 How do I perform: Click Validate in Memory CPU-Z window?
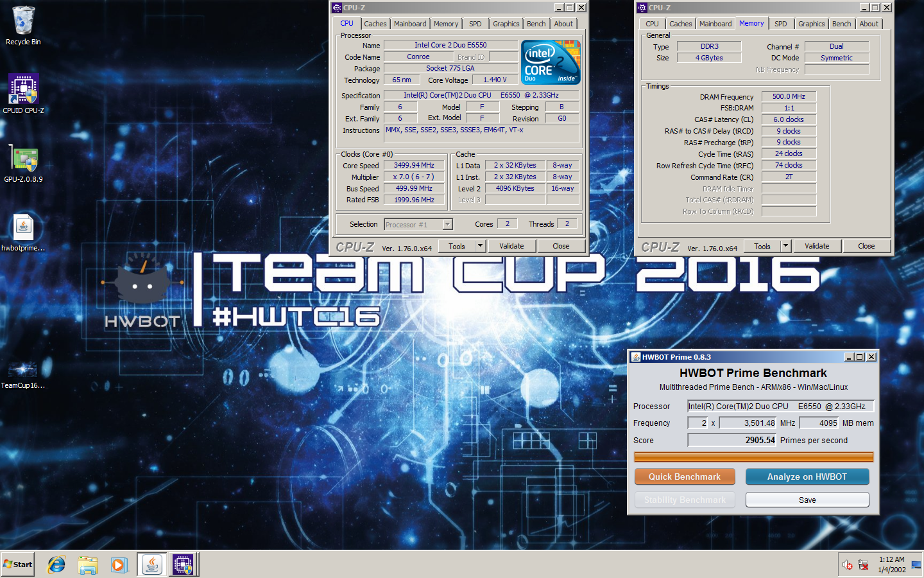tap(817, 246)
